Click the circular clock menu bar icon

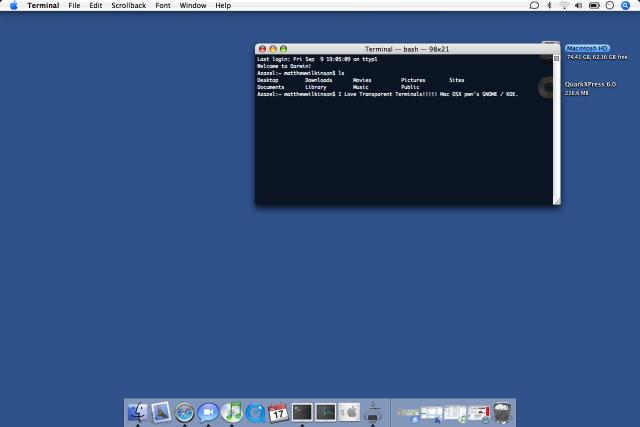pyautogui.click(x=610, y=5)
